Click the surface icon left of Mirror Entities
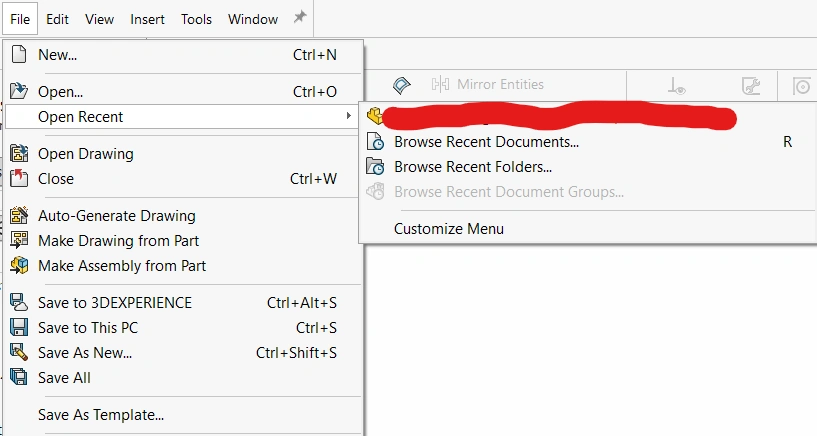This screenshot has height=436, width=817. point(402,85)
